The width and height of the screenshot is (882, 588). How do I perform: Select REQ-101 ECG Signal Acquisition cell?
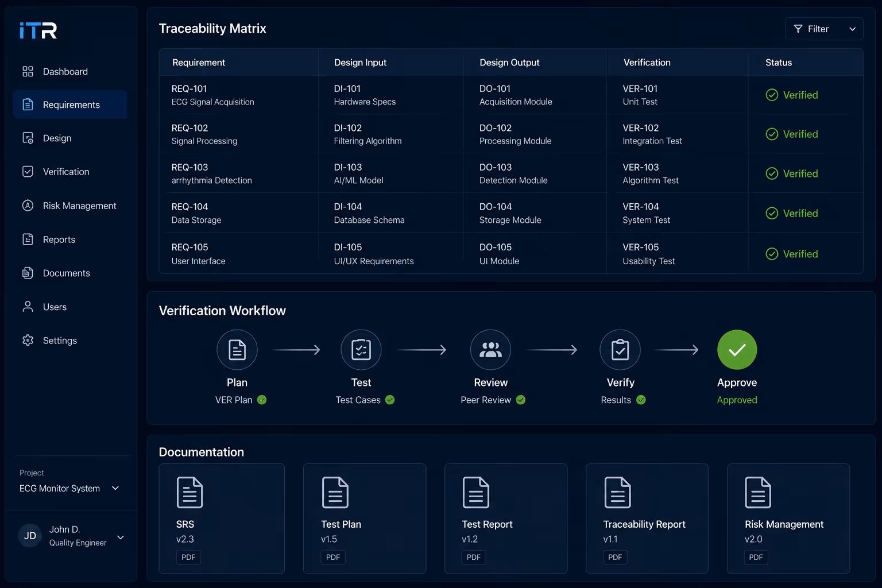(x=238, y=95)
